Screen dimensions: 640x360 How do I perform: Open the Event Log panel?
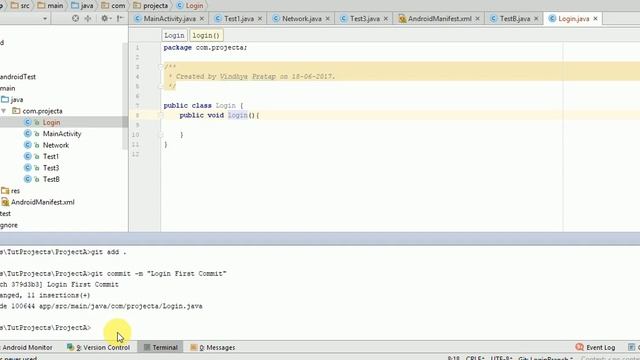pos(596,348)
